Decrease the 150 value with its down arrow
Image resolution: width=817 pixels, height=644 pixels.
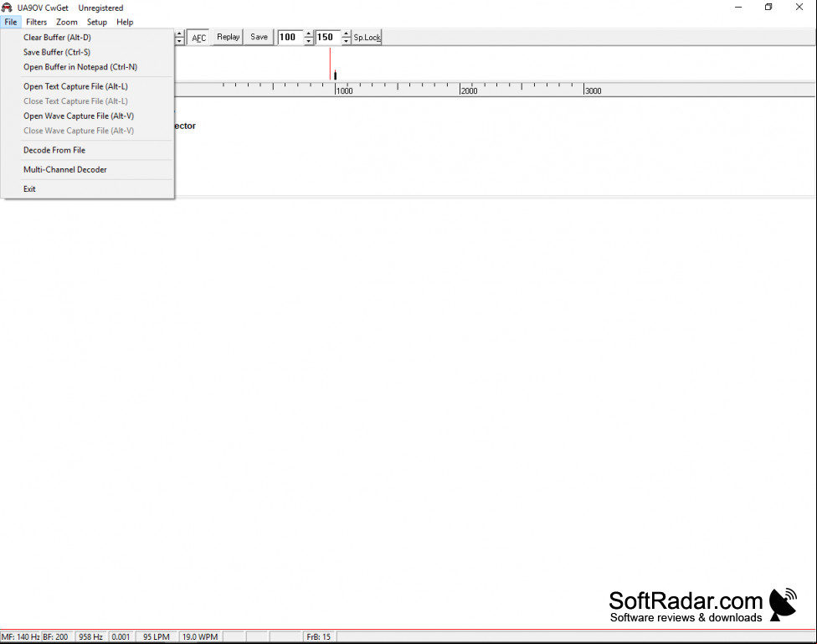coord(346,41)
